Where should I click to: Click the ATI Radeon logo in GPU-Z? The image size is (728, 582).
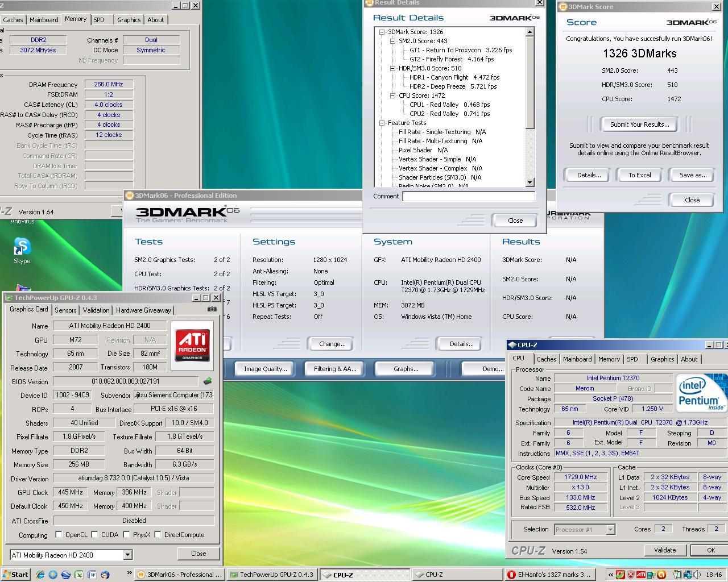click(x=192, y=346)
